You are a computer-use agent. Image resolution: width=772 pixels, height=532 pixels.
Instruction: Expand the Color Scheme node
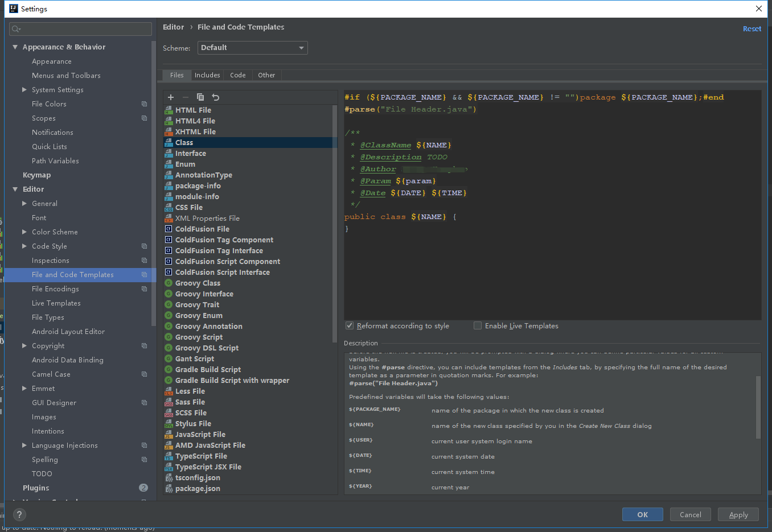[x=24, y=232]
